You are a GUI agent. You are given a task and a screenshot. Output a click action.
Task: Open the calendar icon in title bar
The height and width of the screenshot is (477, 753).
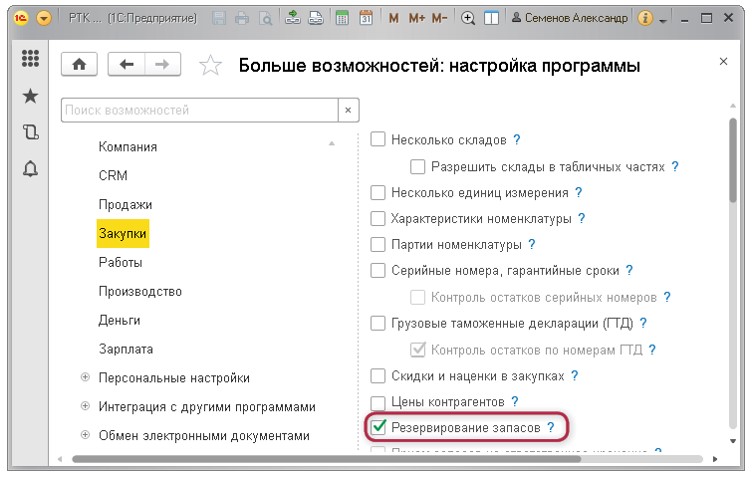tap(366, 18)
